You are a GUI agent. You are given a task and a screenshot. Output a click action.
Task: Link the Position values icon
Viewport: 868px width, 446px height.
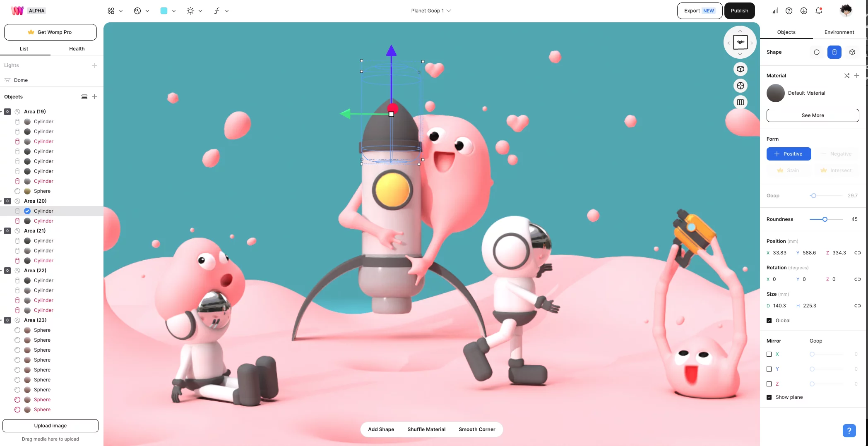[x=858, y=253]
